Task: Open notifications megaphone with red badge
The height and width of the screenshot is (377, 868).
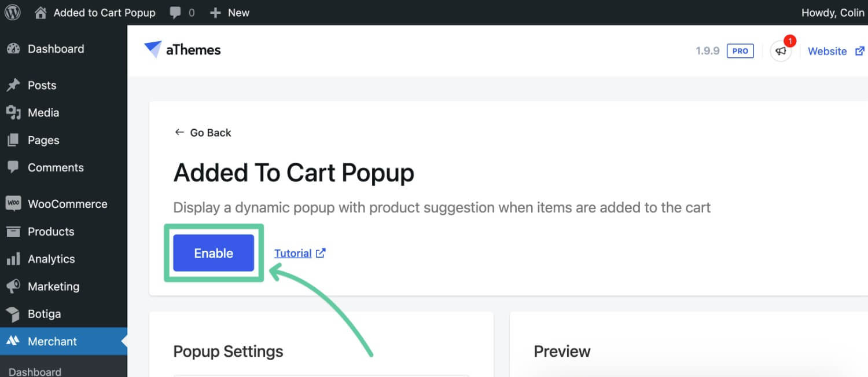Action: point(781,51)
